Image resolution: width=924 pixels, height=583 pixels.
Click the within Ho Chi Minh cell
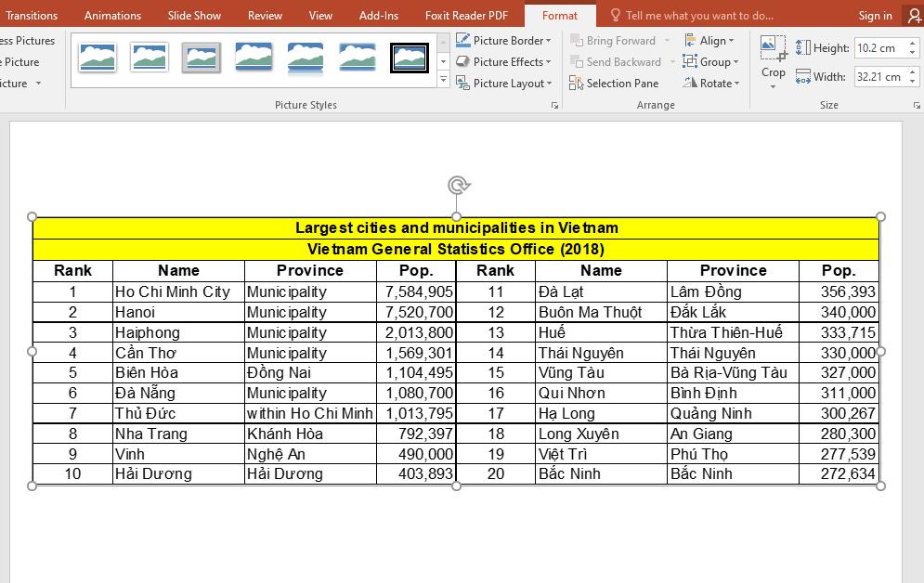pos(310,413)
